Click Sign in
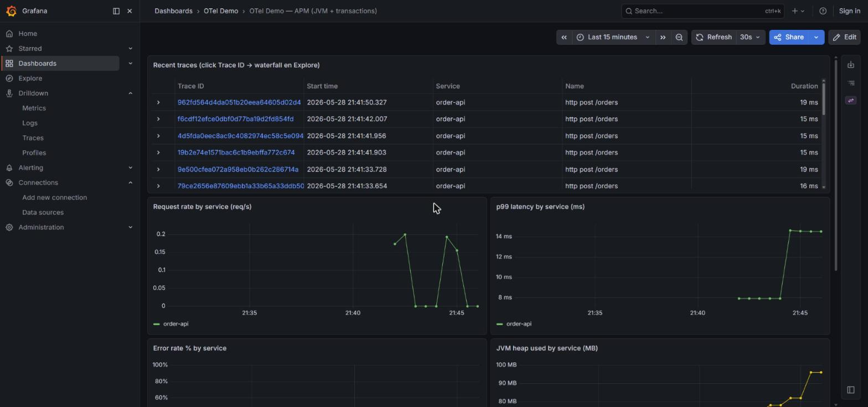 pyautogui.click(x=849, y=11)
